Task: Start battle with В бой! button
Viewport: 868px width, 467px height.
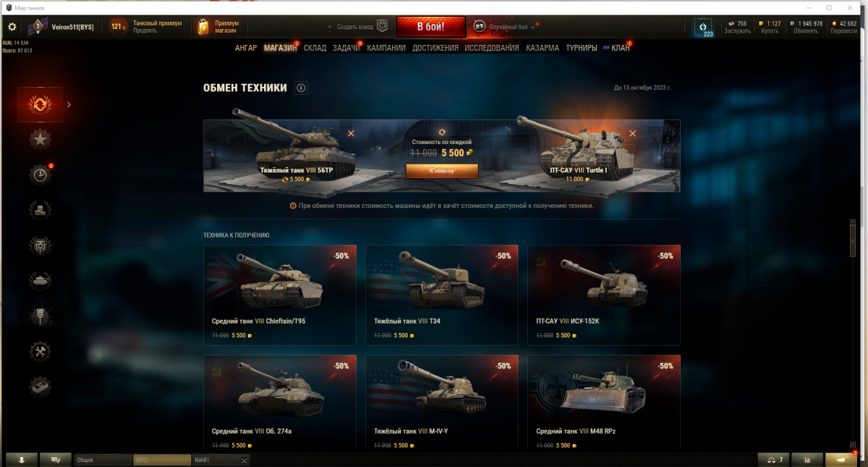Action: pyautogui.click(x=430, y=27)
